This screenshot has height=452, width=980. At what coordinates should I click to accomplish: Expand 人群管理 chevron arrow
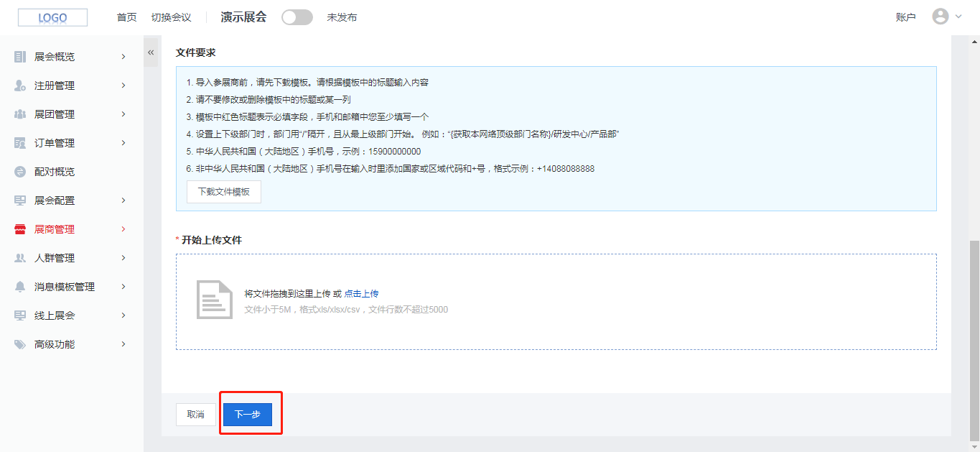tap(123, 258)
